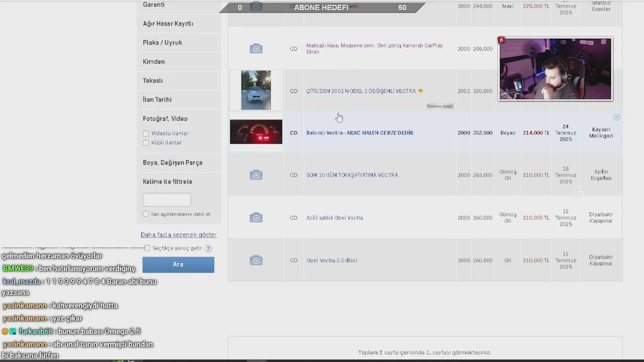Click price 214.000 TL in Bakımlı Vectra row
The image size is (644, 362).
coord(536,133)
